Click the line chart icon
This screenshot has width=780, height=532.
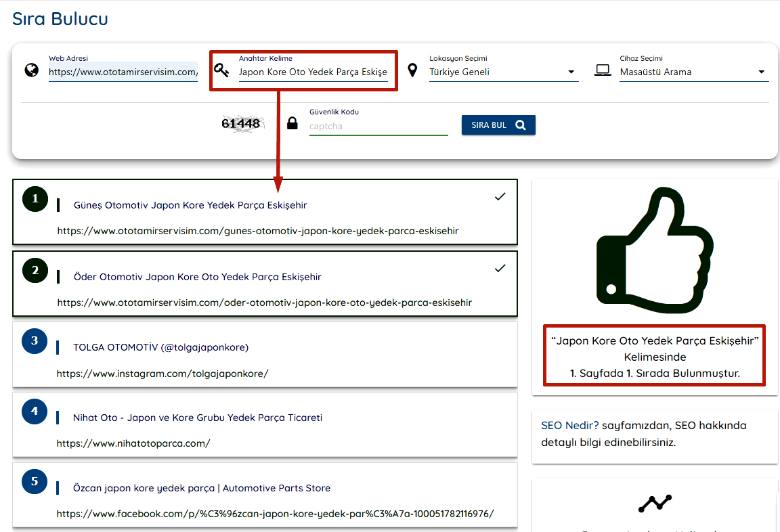655,503
